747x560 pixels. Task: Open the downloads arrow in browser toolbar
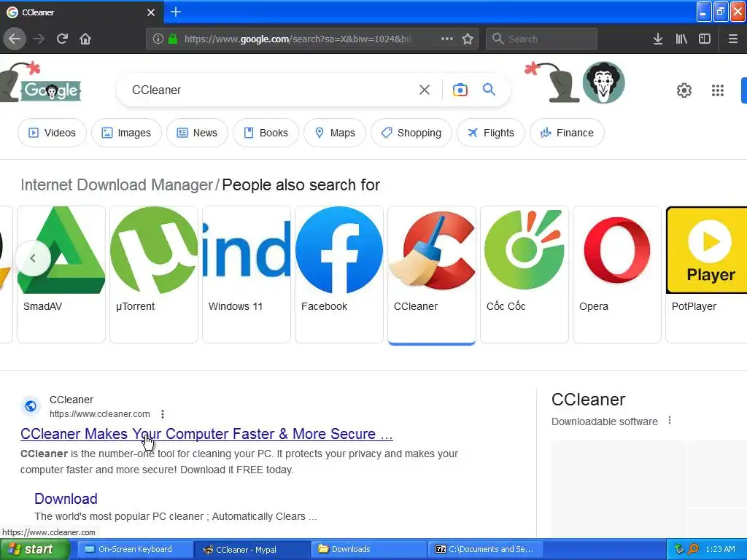click(657, 39)
